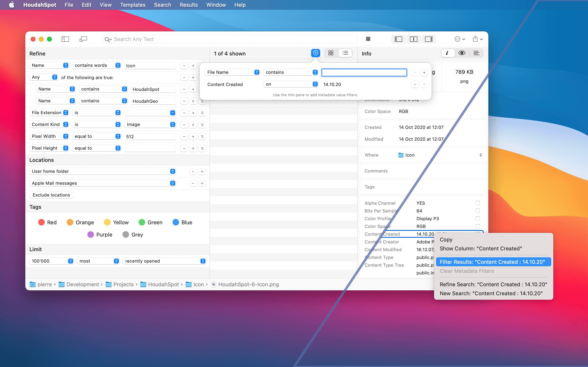Image resolution: width=588 pixels, height=367 pixels.
Task: Open the metadata filter funnel above results
Action: click(x=315, y=53)
